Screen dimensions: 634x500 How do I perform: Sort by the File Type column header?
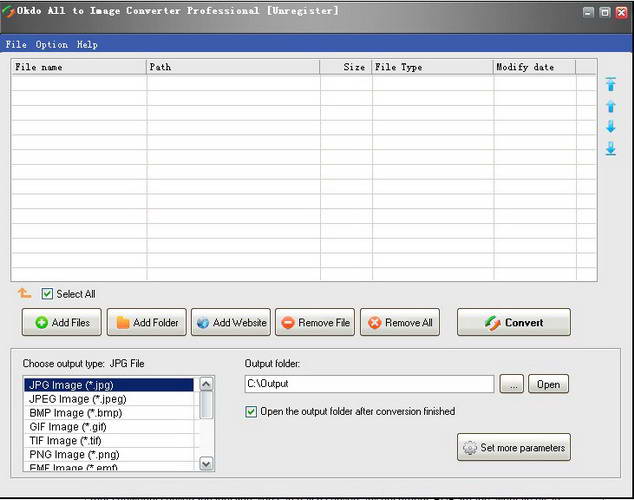pyautogui.click(x=433, y=67)
